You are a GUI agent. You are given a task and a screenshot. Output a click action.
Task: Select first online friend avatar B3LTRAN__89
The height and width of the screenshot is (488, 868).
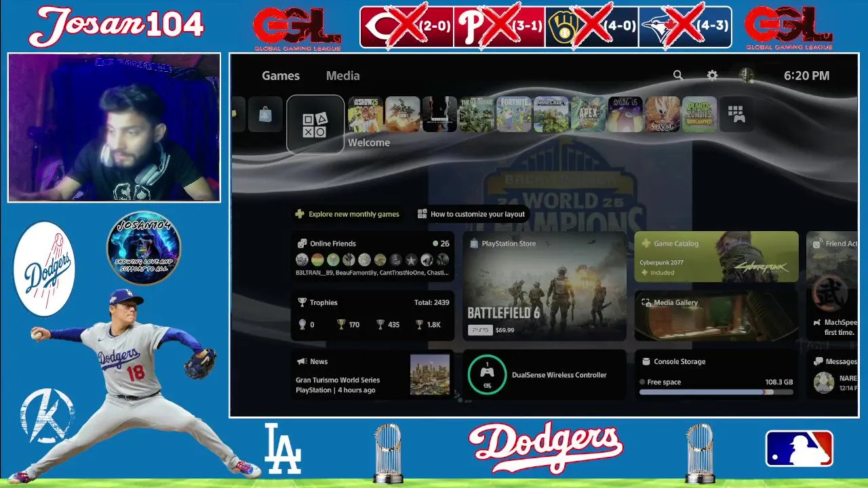[x=302, y=260]
